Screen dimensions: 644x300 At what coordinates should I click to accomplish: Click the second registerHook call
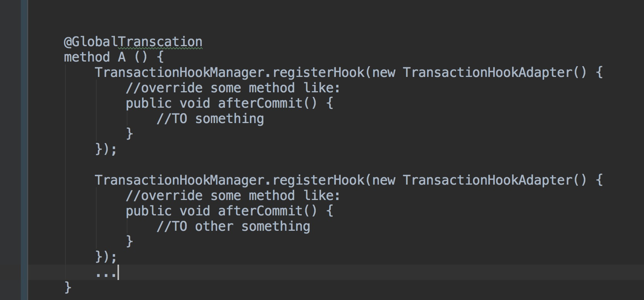pyautogui.click(x=318, y=180)
